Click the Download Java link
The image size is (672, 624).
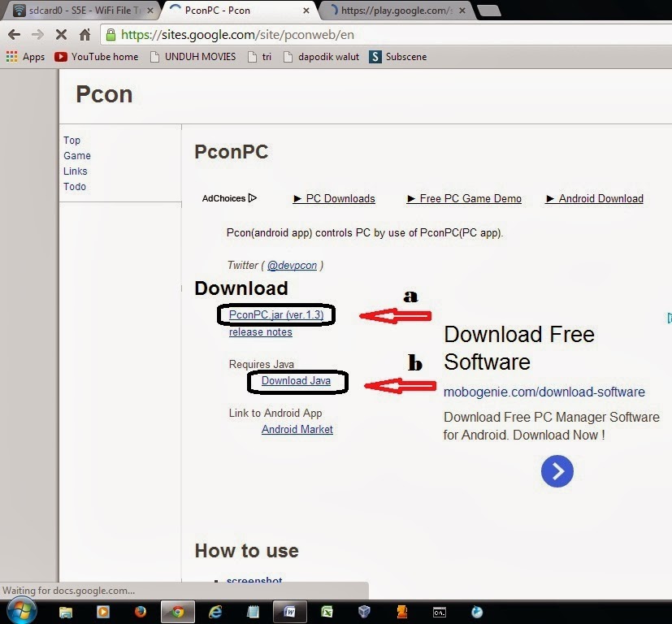[x=296, y=380]
